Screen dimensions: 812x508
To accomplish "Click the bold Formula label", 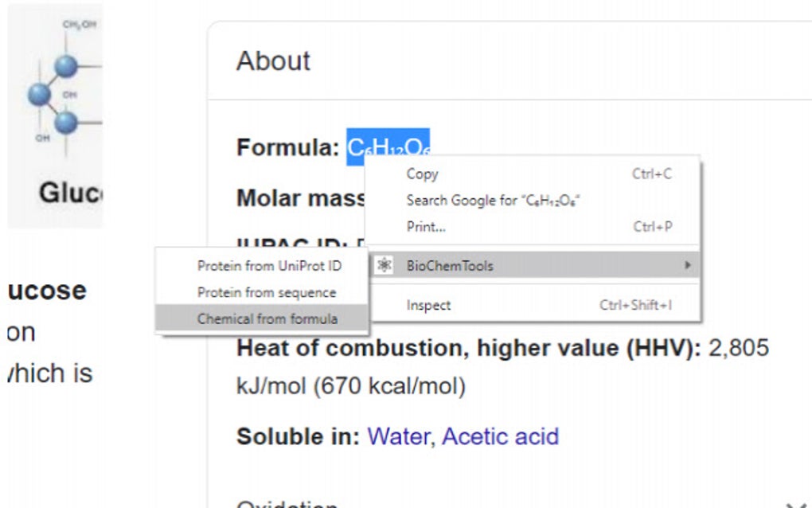I will tap(288, 148).
